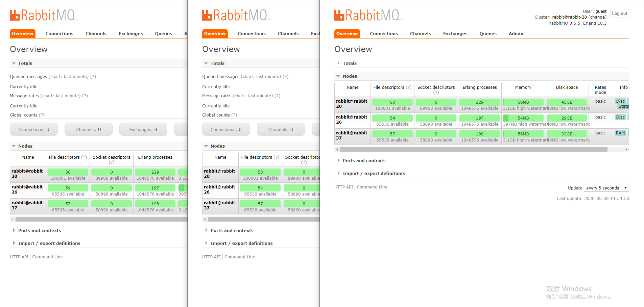644x307 pixels.
Task: Select Overview tab in right window
Action: coord(347,33)
